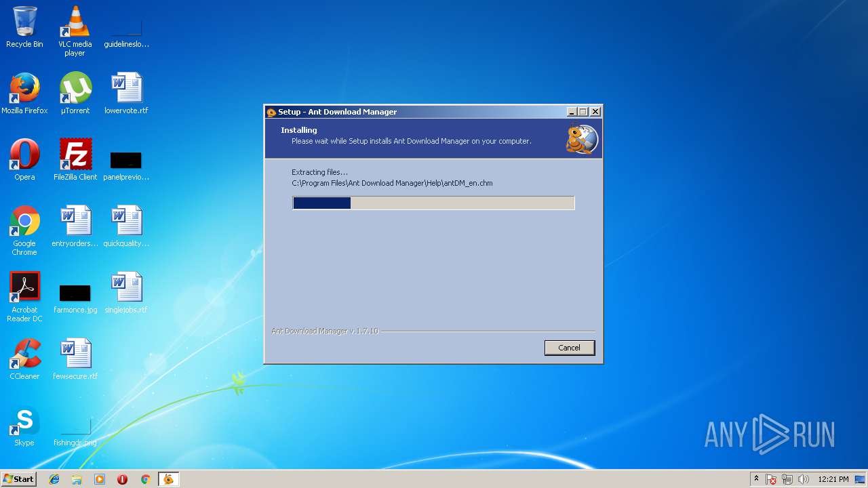Select the singlejobs.rtf document

click(x=126, y=293)
